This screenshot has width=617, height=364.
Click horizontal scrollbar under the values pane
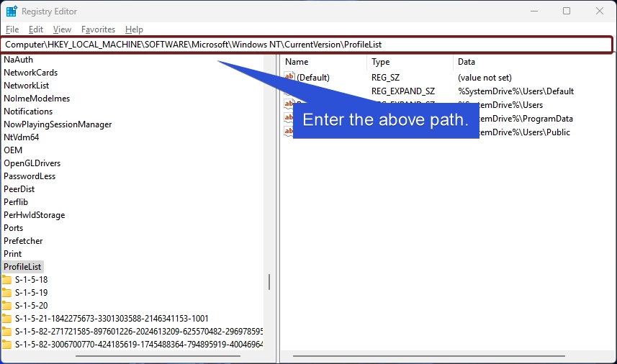click(429, 356)
